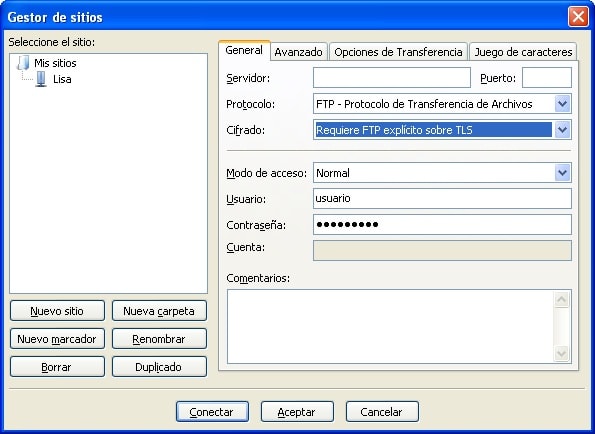This screenshot has width=595, height=434.
Task: Click the Duplicado button
Action: (159, 367)
